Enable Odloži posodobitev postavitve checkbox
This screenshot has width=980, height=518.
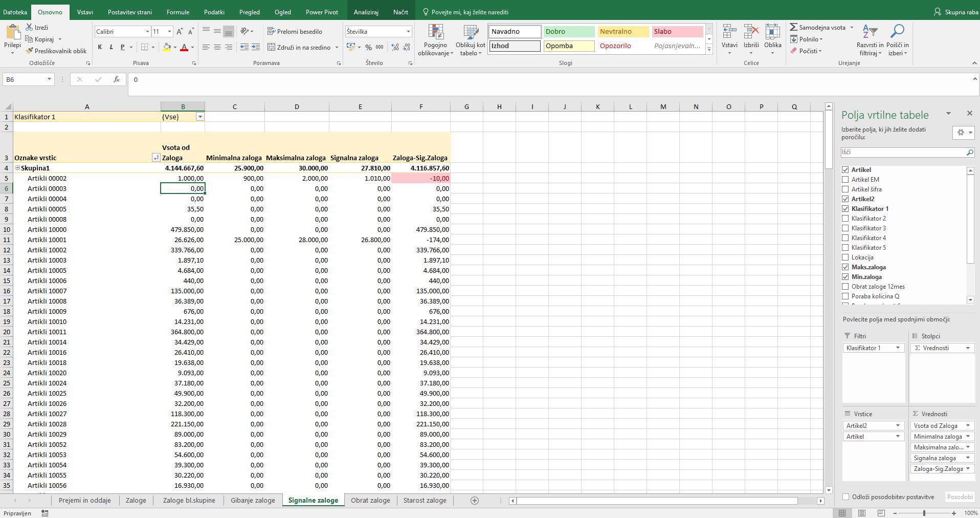[845, 497]
